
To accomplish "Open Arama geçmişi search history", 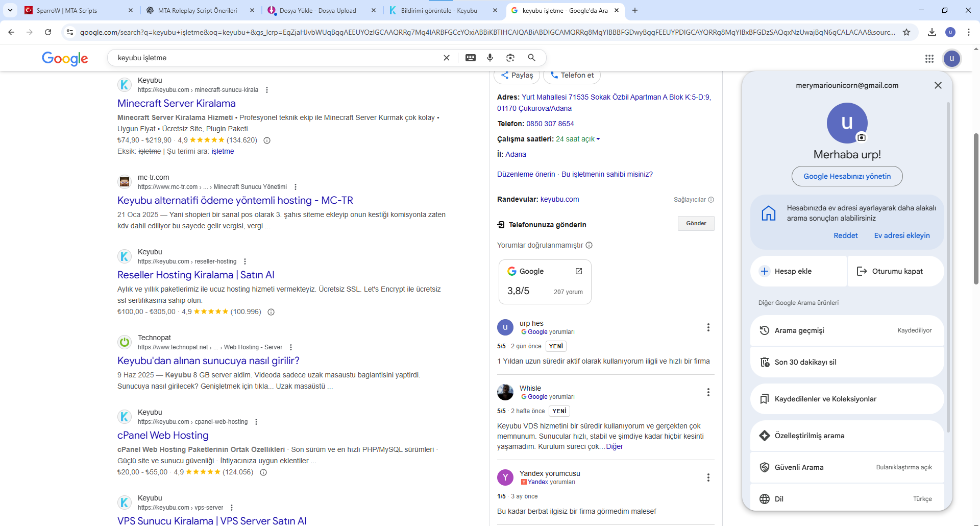I will 847,330.
